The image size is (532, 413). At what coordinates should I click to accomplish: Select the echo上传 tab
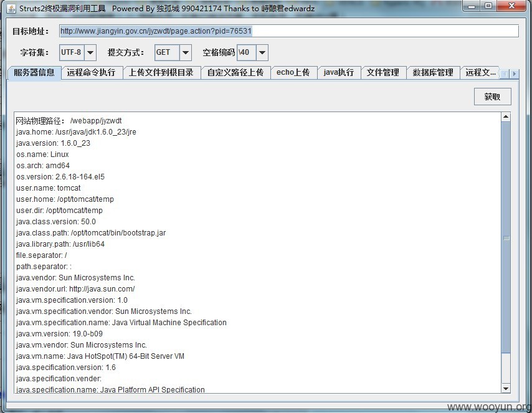[x=293, y=73]
